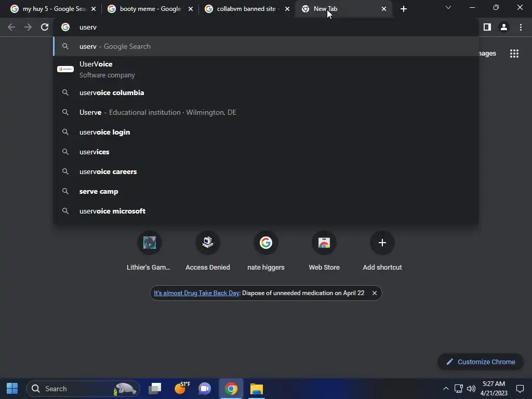Close the 'my huy 5' tab
The height and width of the screenshot is (399, 532).
94,9
